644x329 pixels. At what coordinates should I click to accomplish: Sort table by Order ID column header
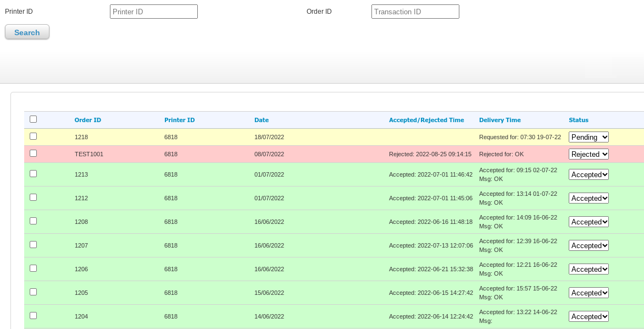click(88, 120)
